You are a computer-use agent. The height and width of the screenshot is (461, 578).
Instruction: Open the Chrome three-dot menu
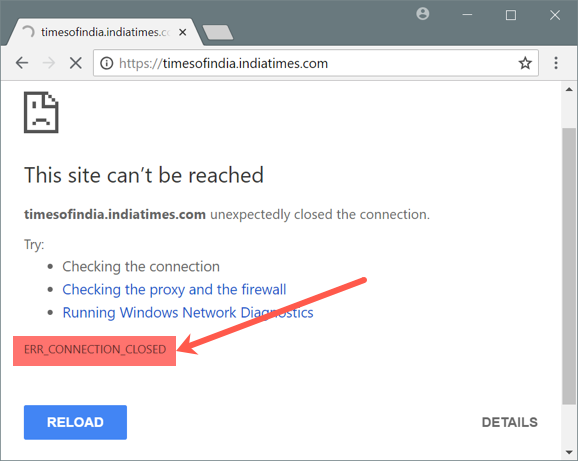pos(556,63)
